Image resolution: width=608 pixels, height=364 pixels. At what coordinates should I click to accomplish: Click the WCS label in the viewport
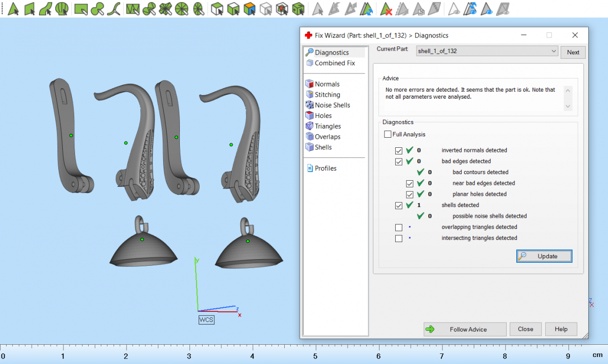click(x=206, y=320)
